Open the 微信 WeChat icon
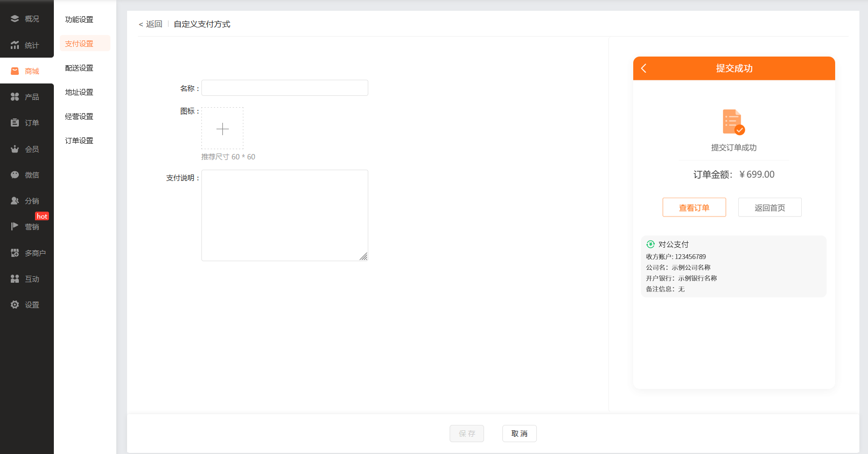Viewport: 868px width, 454px height. (x=15, y=175)
